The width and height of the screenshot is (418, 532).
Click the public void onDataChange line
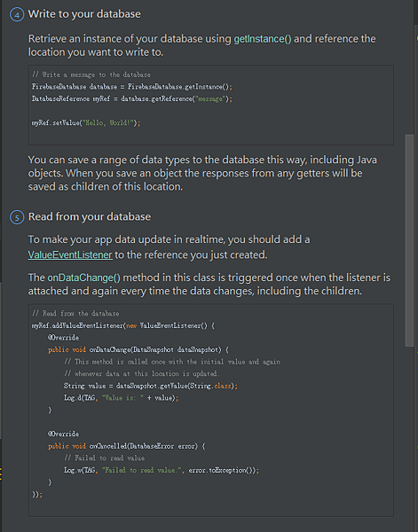click(138, 350)
